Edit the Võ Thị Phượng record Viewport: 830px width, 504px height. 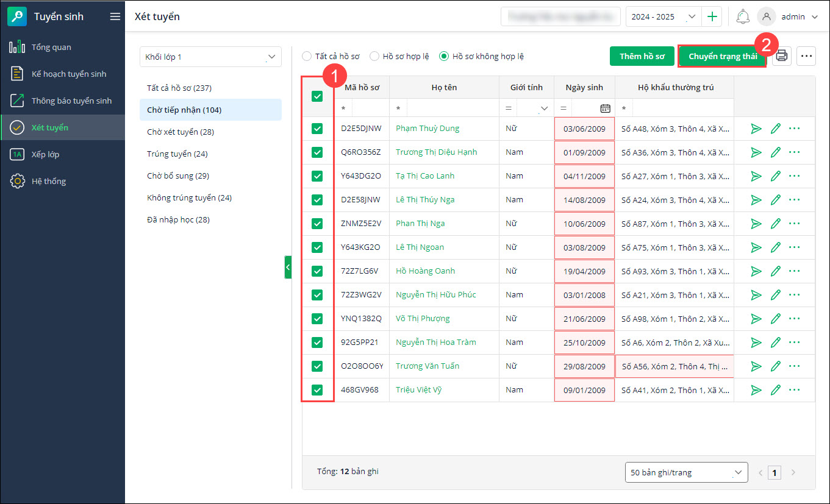pyautogui.click(x=776, y=319)
